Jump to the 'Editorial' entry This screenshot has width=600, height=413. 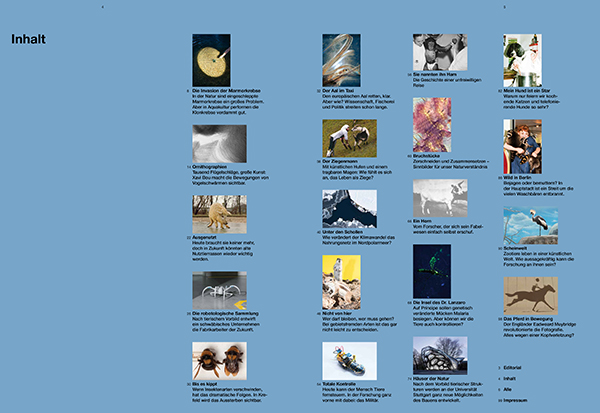(519, 368)
